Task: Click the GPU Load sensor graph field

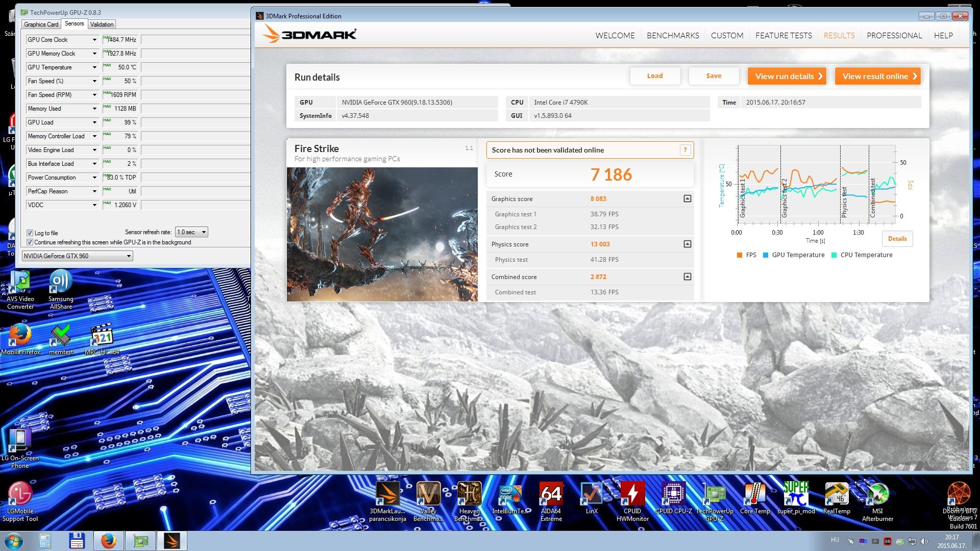Action: 196,122
